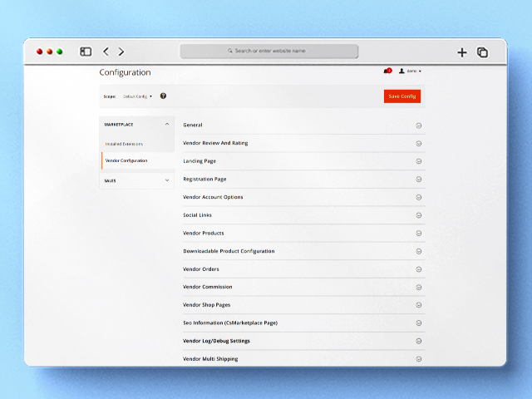Image resolution: width=532 pixels, height=399 pixels.
Task: Click the notifications bell icon
Action: [x=387, y=71]
